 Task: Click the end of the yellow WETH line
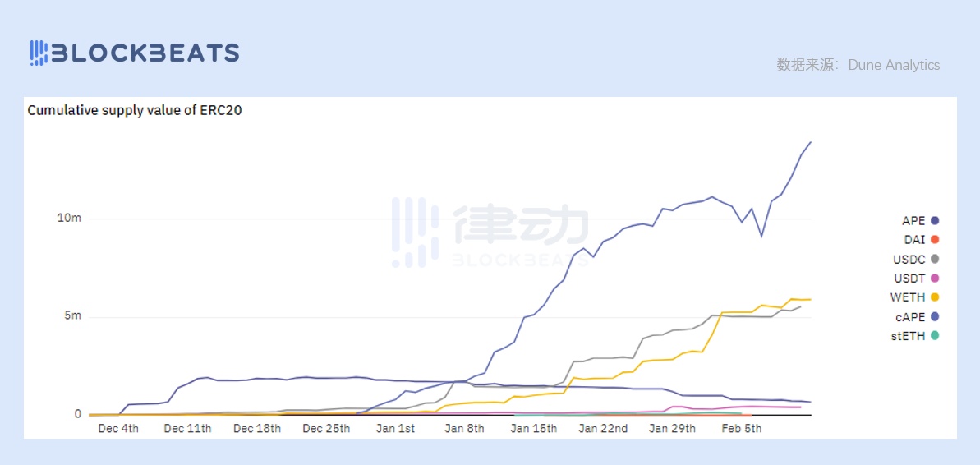click(x=811, y=299)
